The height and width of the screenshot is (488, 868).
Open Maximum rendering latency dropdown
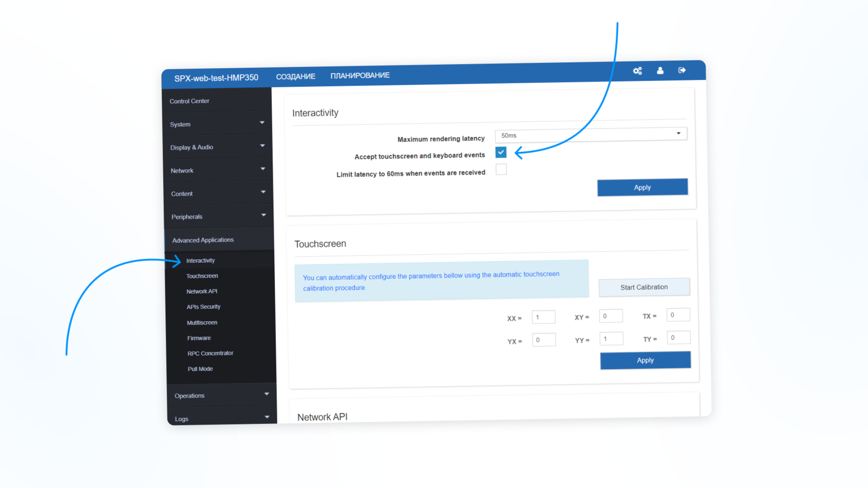pos(591,134)
